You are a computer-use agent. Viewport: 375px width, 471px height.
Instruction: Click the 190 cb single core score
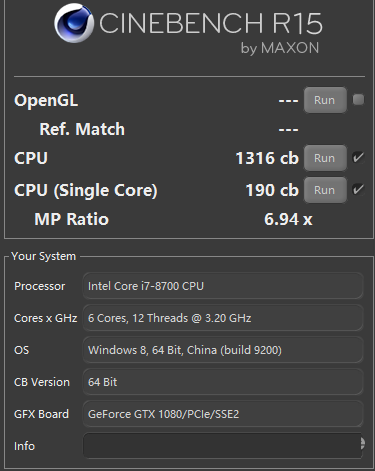[272, 190]
